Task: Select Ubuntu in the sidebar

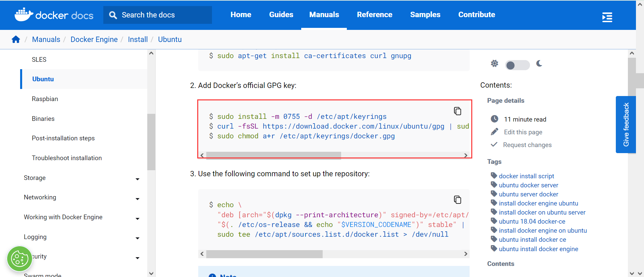Action: tap(43, 79)
